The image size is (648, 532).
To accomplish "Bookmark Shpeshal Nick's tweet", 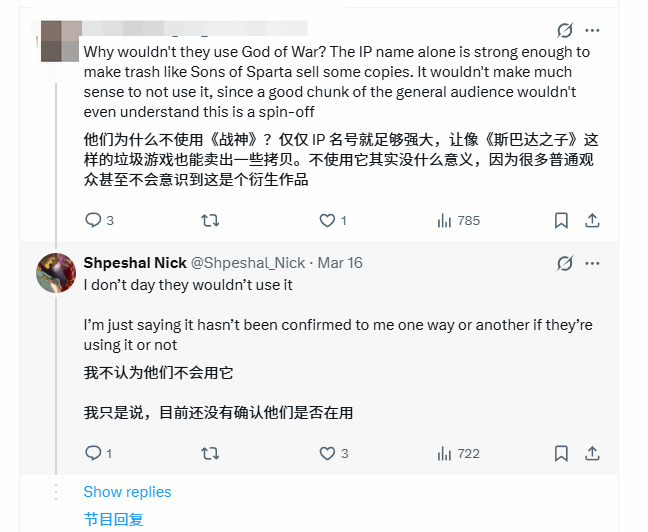I will point(562,453).
